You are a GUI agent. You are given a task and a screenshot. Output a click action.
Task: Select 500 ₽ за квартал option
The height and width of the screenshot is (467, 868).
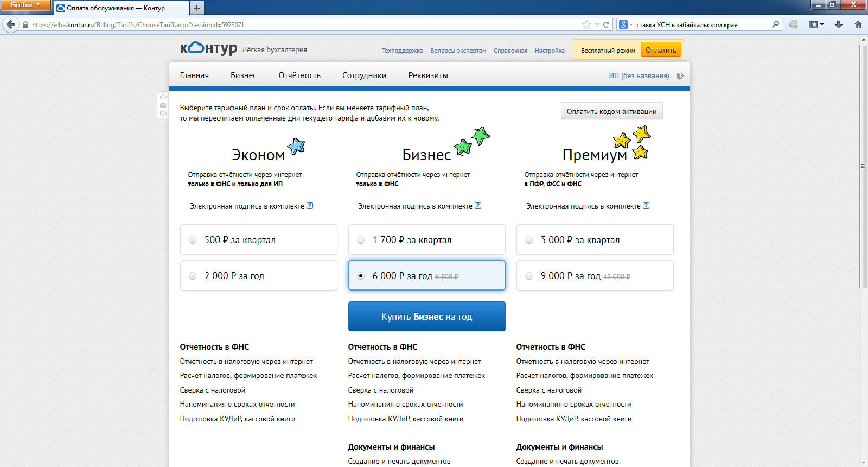click(259, 239)
